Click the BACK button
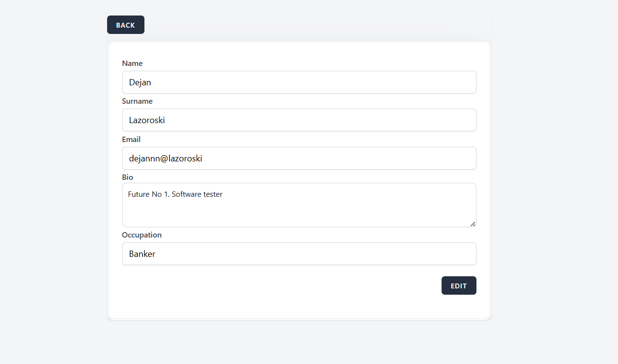This screenshot has width=618, height=364. coord(126,25)
